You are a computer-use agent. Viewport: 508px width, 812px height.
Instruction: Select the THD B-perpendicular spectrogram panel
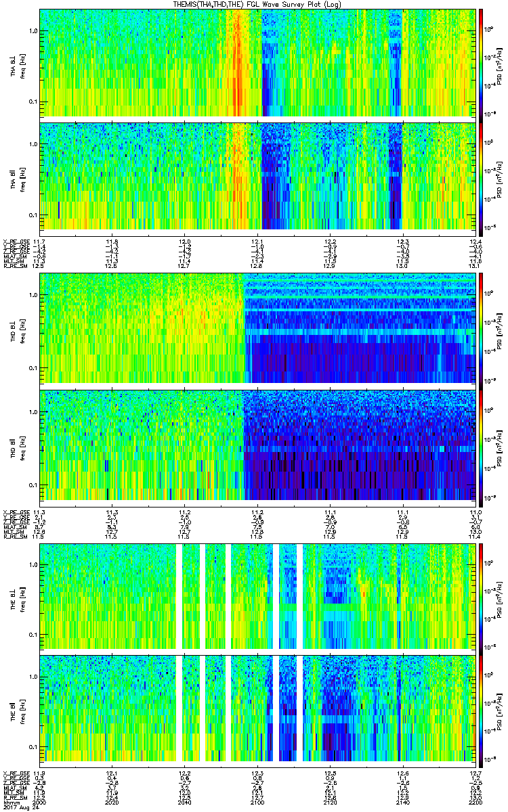click(257, 328)
